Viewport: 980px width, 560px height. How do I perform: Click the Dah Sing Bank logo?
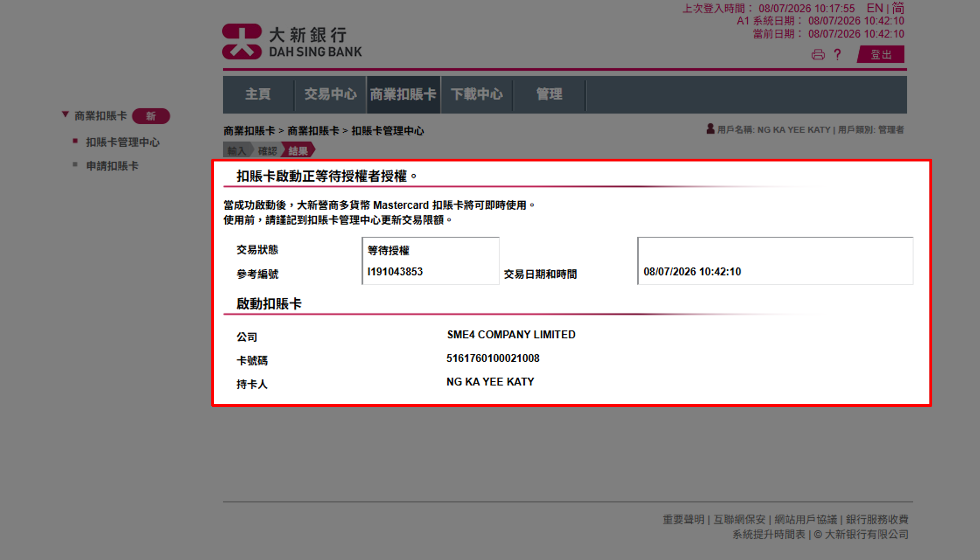[292, 41]
